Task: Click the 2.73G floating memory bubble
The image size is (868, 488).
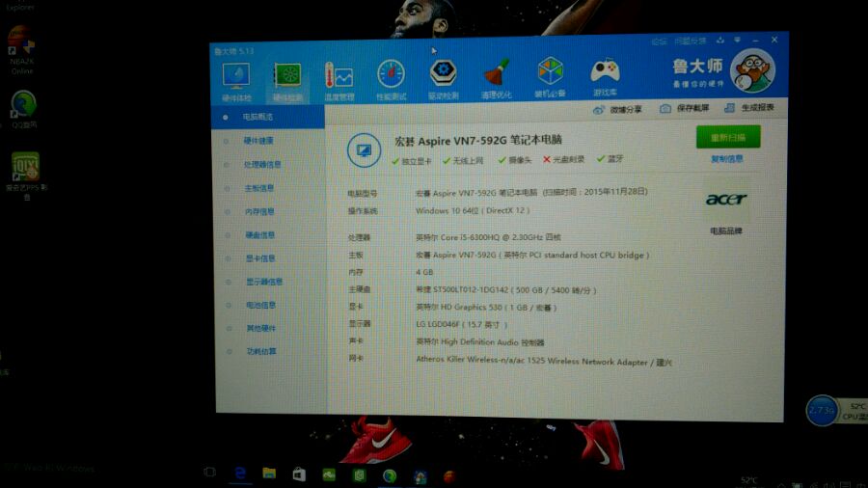Action: (822, 411)
